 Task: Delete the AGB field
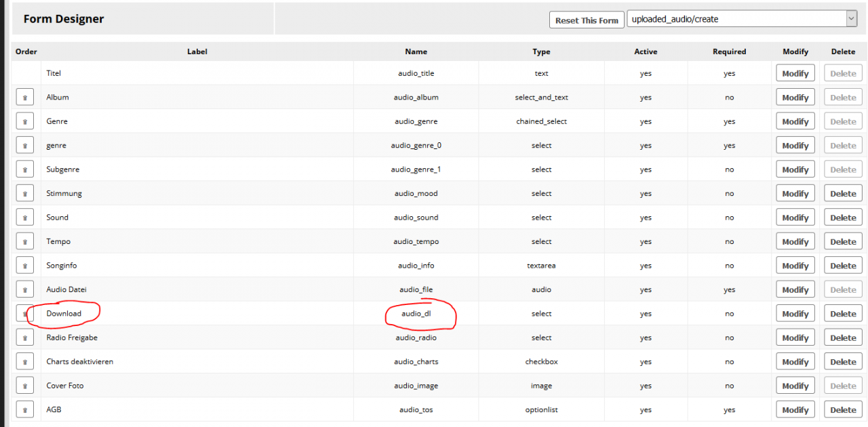point(843,410)
